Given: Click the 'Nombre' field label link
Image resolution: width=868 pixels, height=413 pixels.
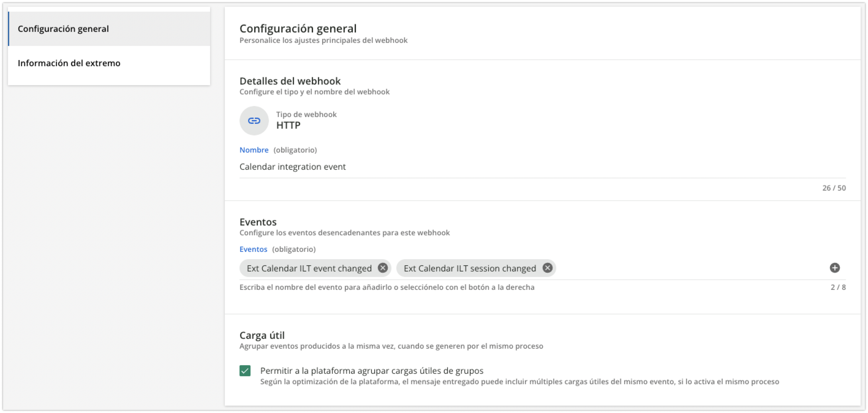Looking at the screenshot, I should (x=254, y=150).
